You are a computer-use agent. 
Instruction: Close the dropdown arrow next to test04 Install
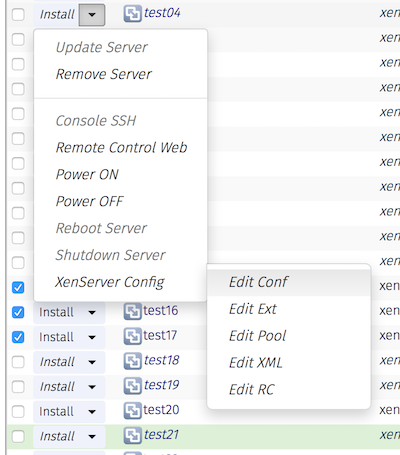coord(92,15)
